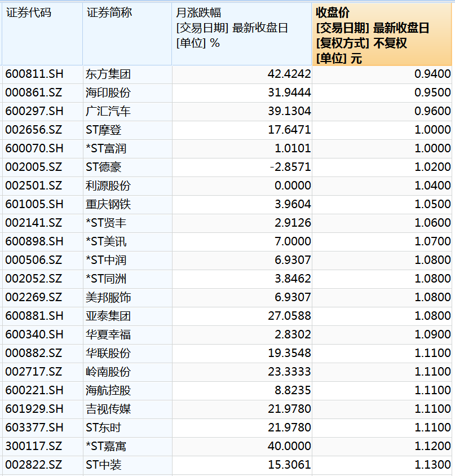The height and width of the screenshot is (476, 455).
Task: Open the 重庆钢铁 name cell
Action: (127, 205)
